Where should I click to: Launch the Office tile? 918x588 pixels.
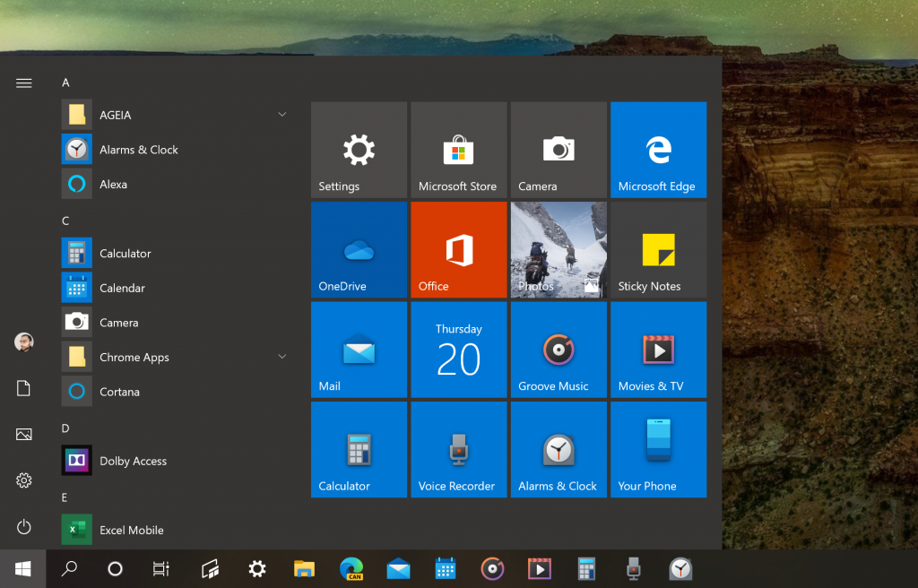[x=458, y=249]
